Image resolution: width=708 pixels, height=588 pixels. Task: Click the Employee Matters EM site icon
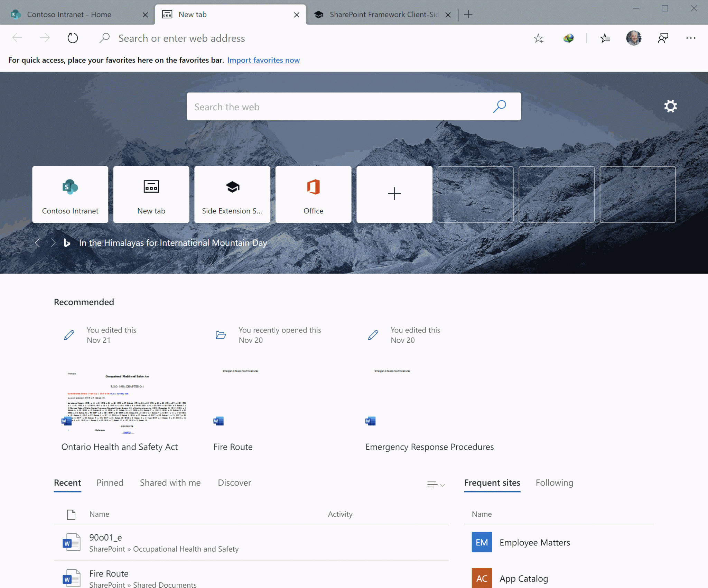[x=481, y=542]
